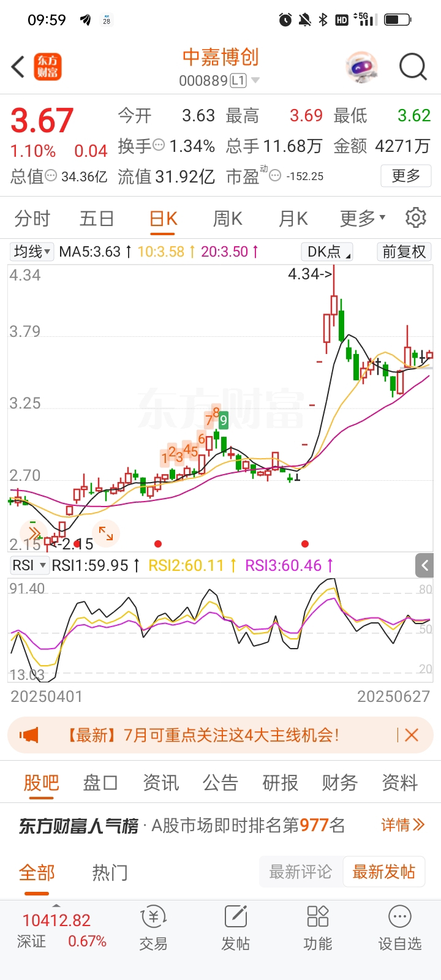Tap the MA5:3.63 value
This screenshot has width=441, height=980.
[95, 251]
